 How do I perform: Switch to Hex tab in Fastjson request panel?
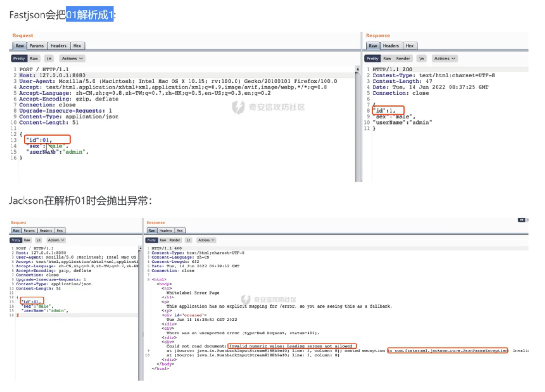coord(77,46)
